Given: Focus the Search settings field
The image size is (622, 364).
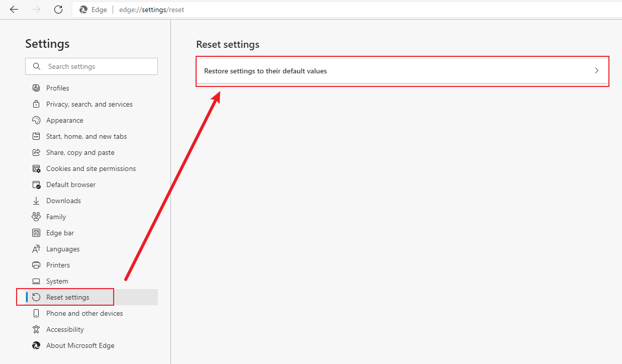Looking at the screenshot, I should coord(92,66).
